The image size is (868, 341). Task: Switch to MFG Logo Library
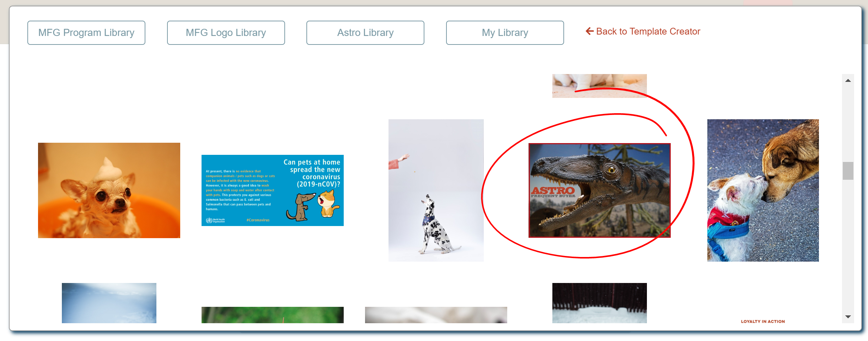click(x=226, y=33)
